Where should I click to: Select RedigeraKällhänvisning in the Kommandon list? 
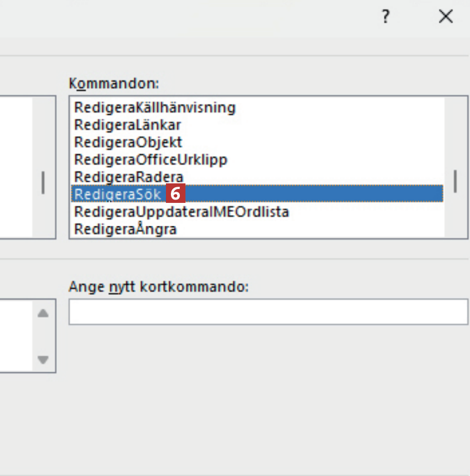pos(155,107)
